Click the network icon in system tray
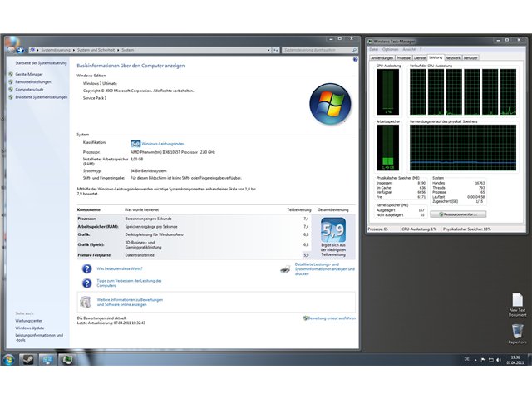This screenshot has width=532, height=399. (490, 360)
